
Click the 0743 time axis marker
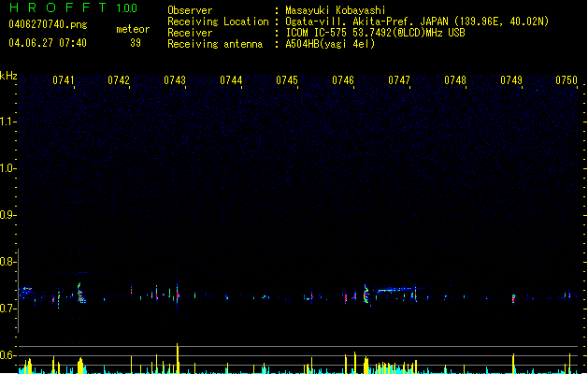(x=175, y=80)
